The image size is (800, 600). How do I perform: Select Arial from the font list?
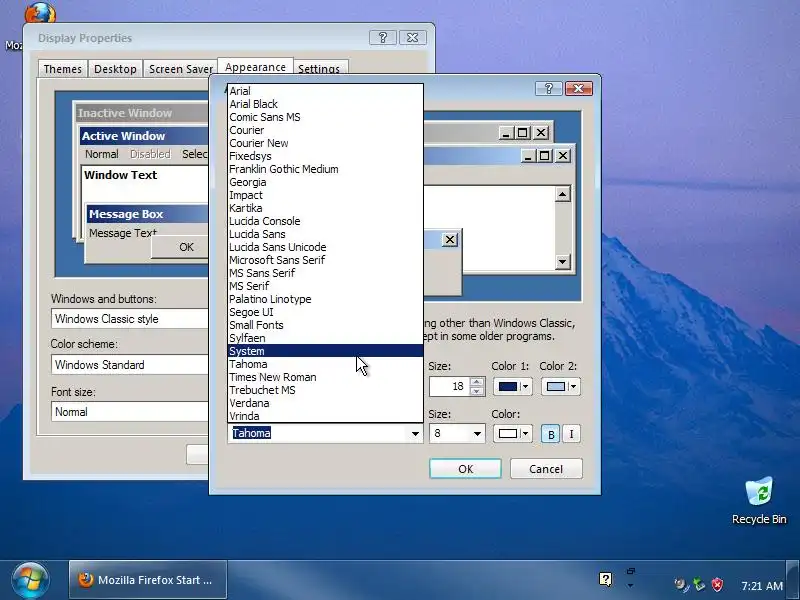click(x=325, y=91)
